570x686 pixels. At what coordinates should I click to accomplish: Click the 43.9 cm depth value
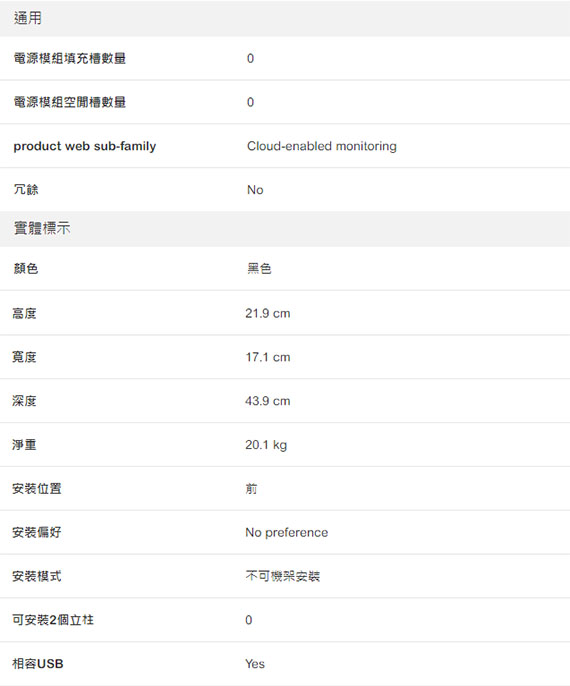[x=268, y=401]
